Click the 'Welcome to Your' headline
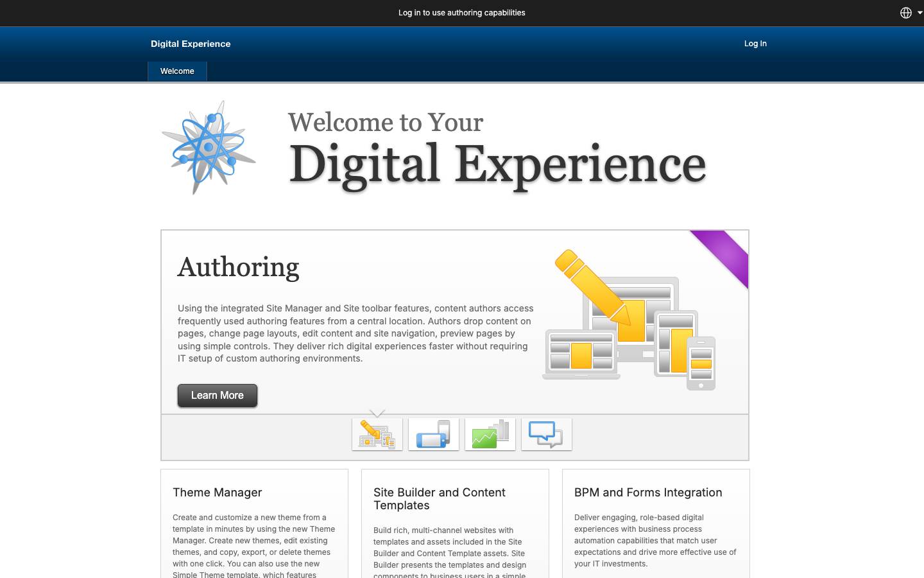This screenshot has height=578, width=924. [386, 122]
